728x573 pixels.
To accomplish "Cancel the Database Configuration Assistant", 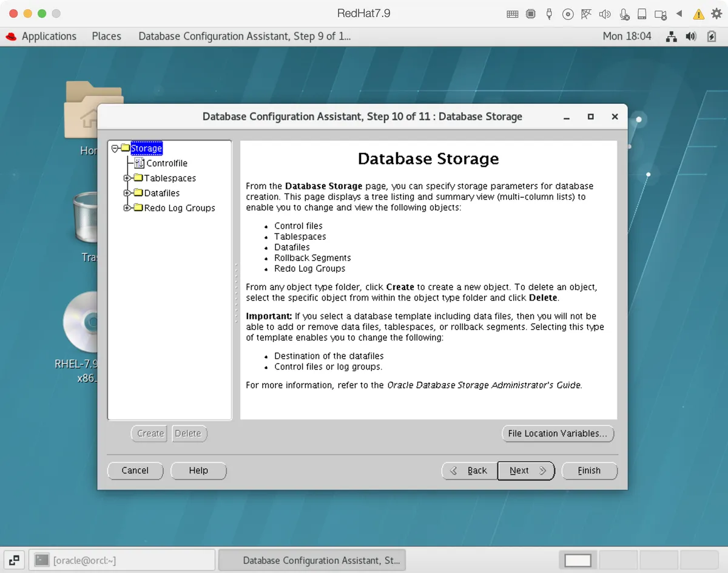I will click(135, 470).
